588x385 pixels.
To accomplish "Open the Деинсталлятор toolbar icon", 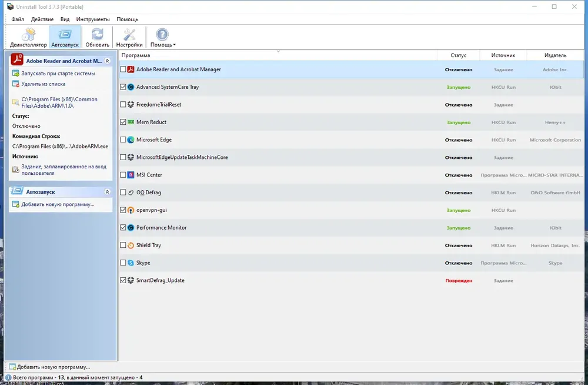I will (x=28, y=37).
